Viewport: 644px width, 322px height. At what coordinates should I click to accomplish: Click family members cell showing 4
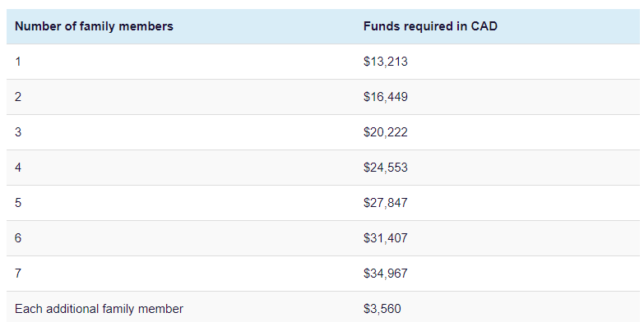click(x=18, y=168)
